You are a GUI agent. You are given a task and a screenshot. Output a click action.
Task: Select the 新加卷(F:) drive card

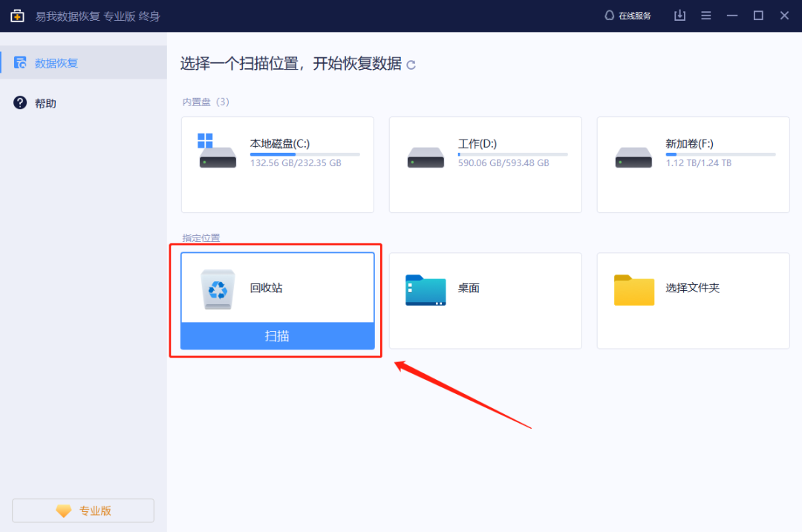click(x=693, y=165)
